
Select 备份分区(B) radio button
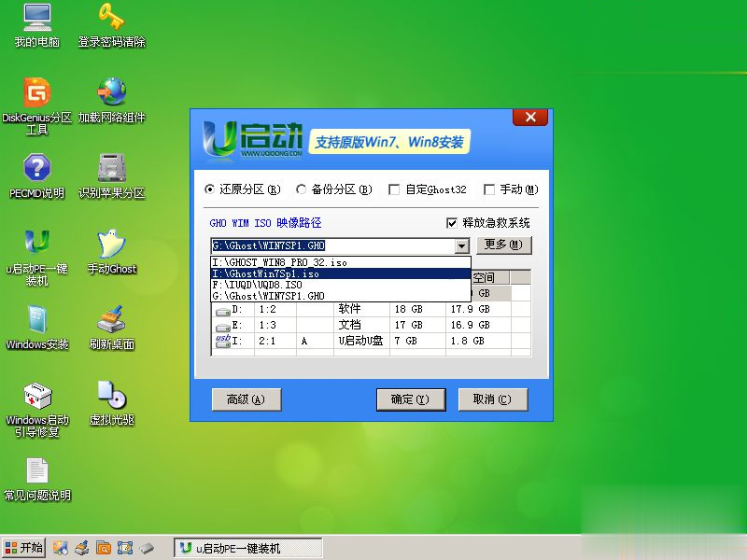click(x=301, y=189)
